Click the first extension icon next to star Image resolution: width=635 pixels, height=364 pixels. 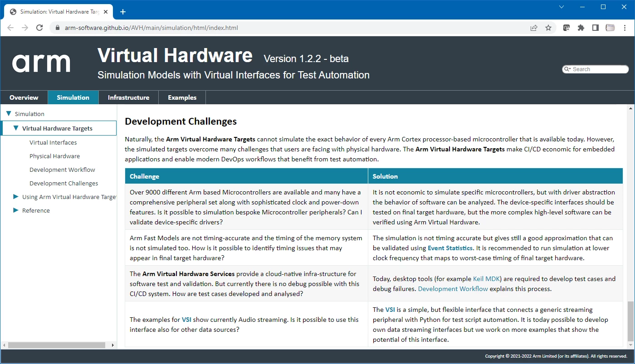(567, 28)
